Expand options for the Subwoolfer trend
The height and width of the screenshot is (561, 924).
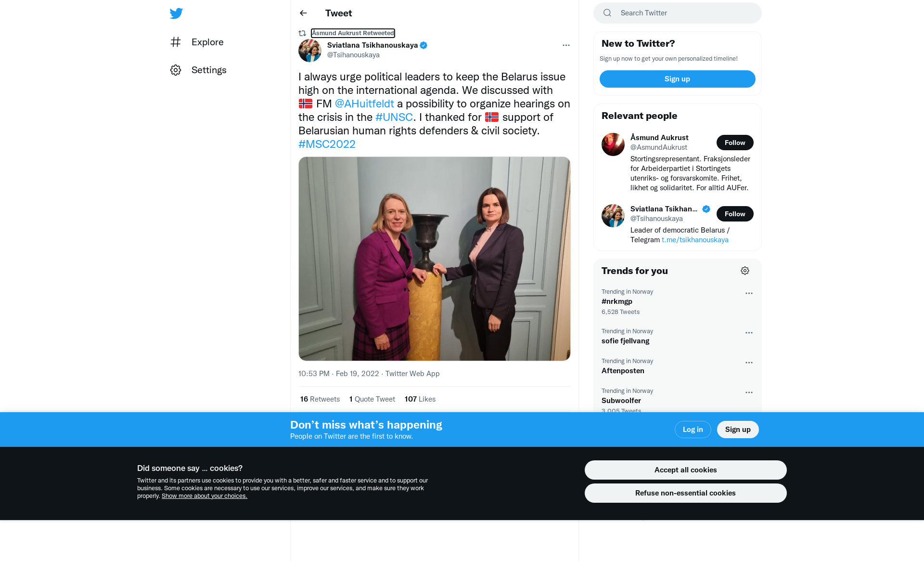coord(749,392)
